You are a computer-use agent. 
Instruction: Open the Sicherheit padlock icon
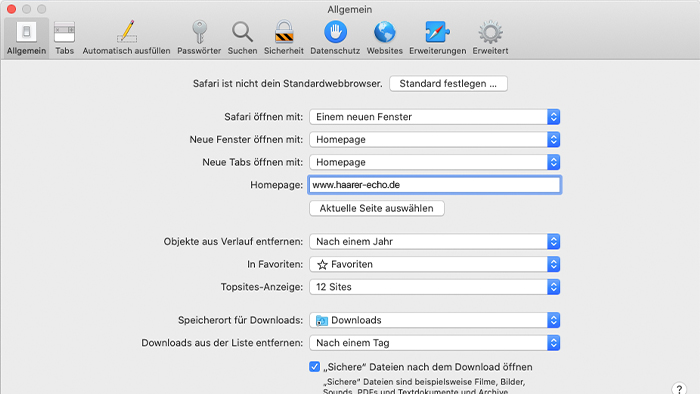[x=284, y=32]
